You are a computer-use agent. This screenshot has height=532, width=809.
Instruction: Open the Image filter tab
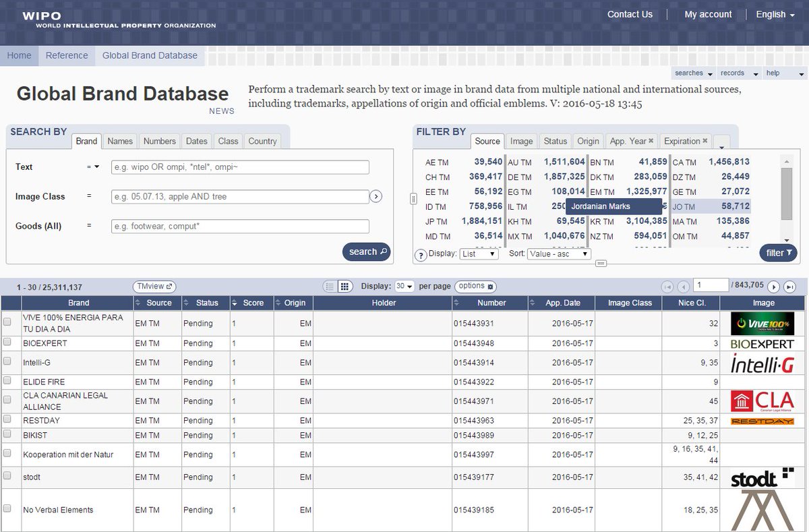coord(522,141)
